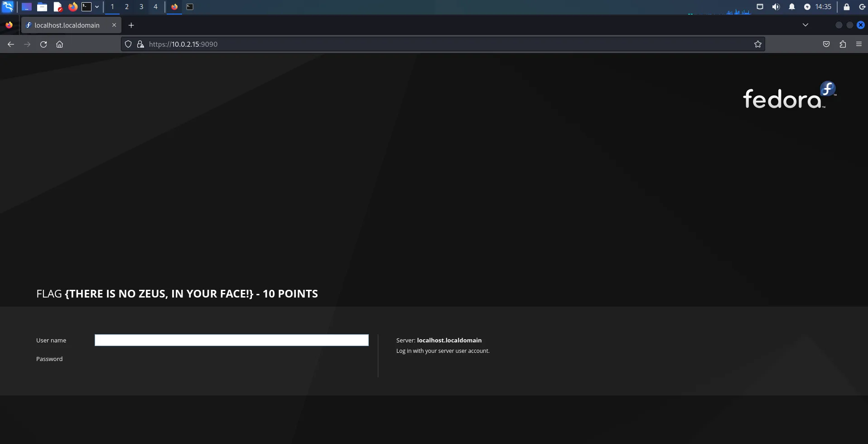Open the volume icon in system tray
The image size is (868, 444).
776,6
